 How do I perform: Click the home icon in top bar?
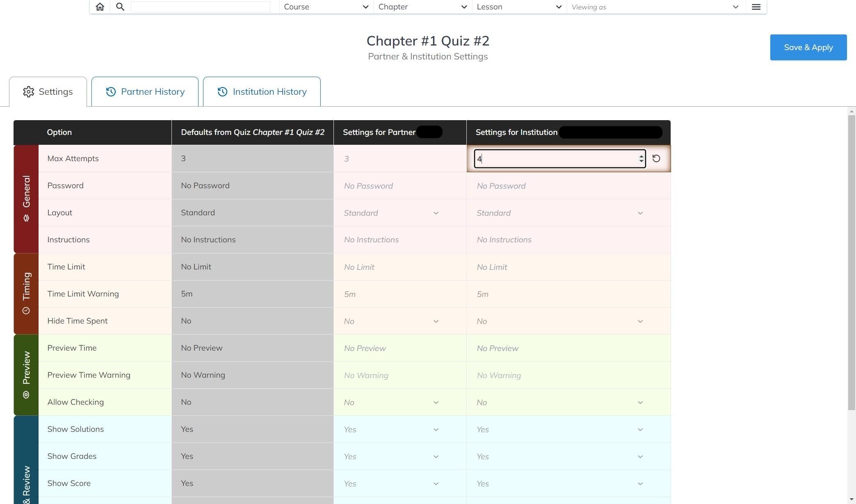pos(100,7)
